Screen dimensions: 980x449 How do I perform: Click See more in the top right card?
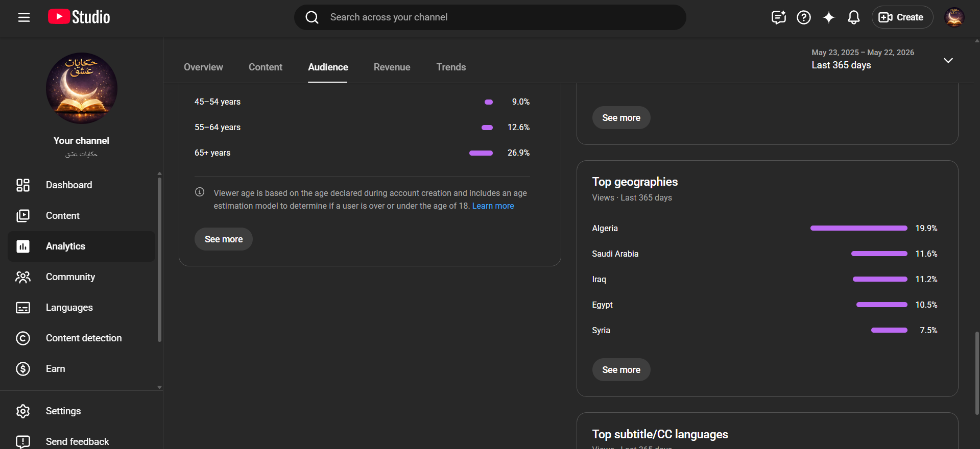click(621, 118)
